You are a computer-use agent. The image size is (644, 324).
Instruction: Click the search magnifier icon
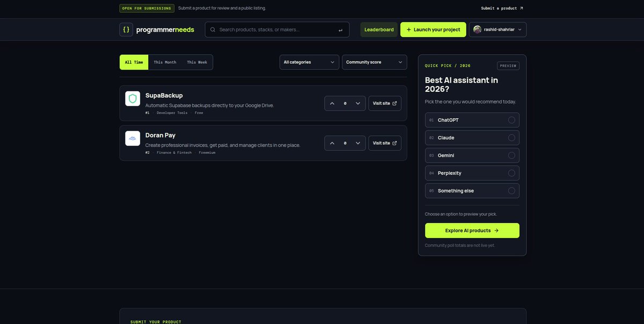click(213, 30)
